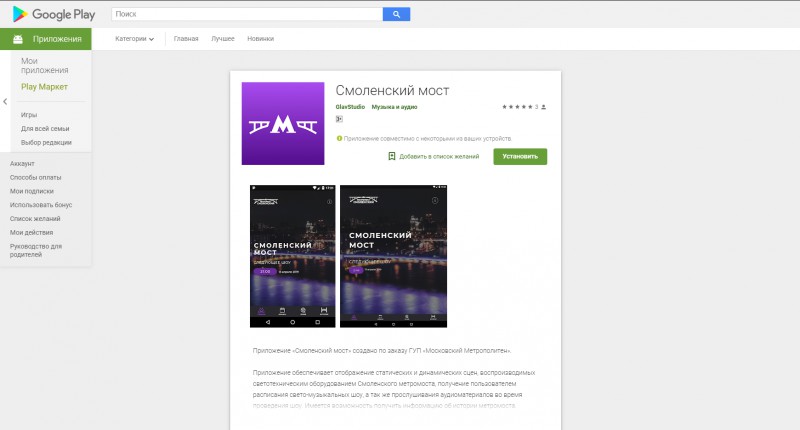Open Список желаний in sidebar
Image resolution: width=800 pixels, height=430 pixels.
(x=35, y=219)
